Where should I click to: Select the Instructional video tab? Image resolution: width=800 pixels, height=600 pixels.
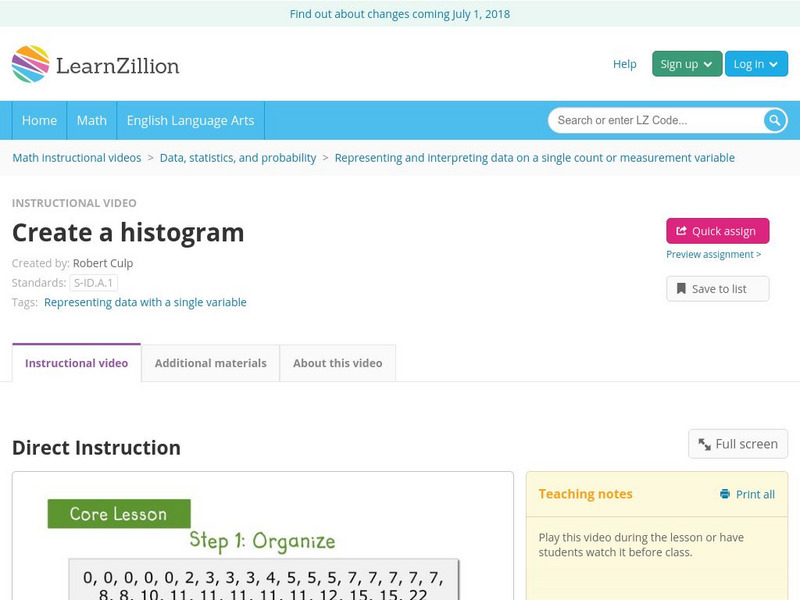76,363
